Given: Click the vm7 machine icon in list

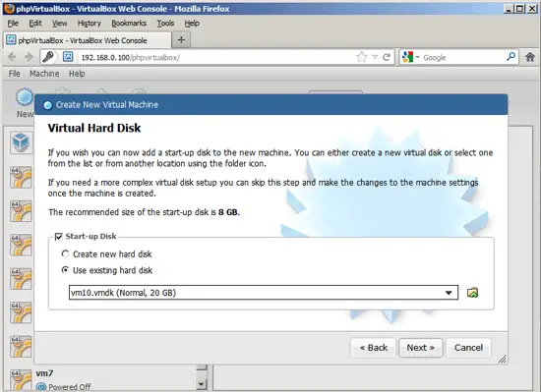Looking at the screenshot, I should click(21, 380).
